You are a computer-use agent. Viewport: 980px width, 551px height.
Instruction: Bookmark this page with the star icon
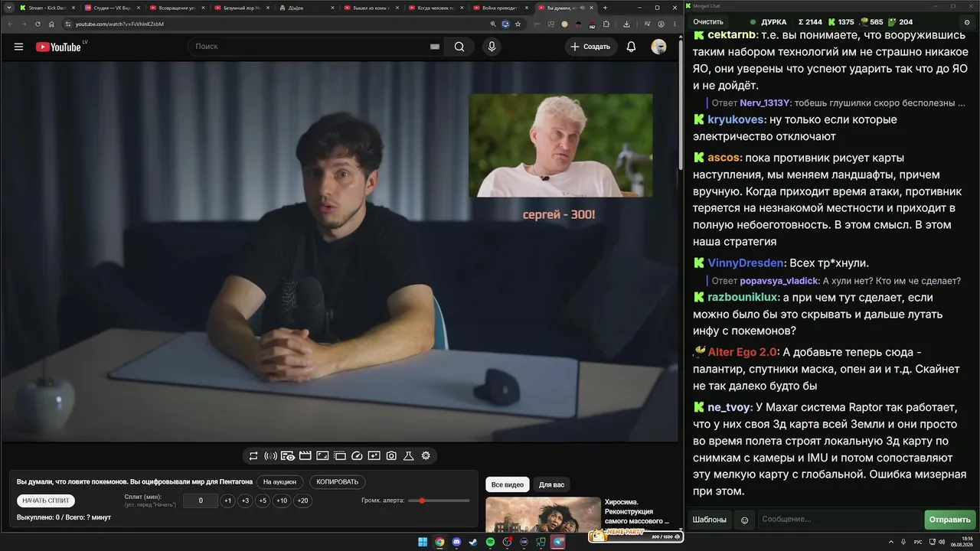click(518, 24)
